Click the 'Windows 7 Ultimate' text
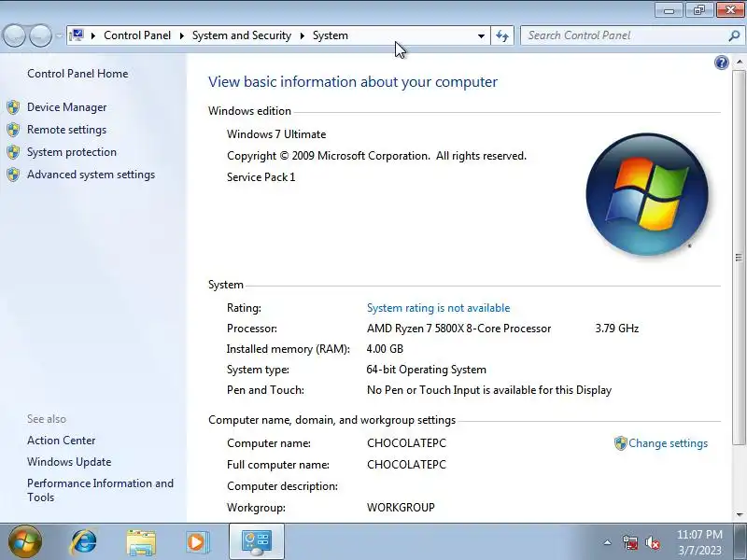The height and width of the screenshot is (560, 747). point(276,134)
